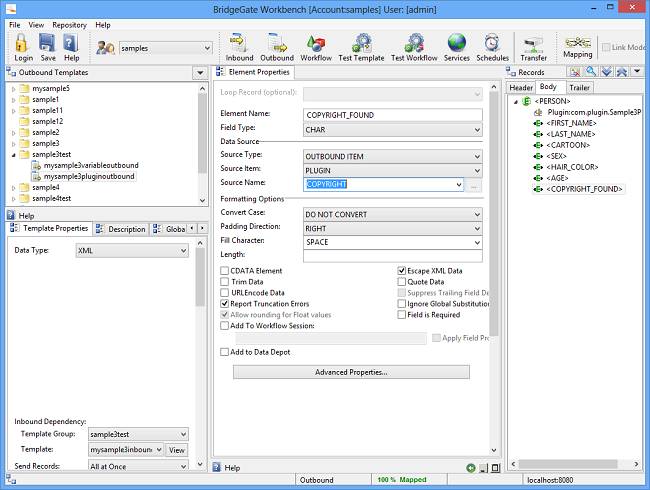Enable the Quote Data checkbox
Screen dimensions: 650x490
click(x=401, y=282)
